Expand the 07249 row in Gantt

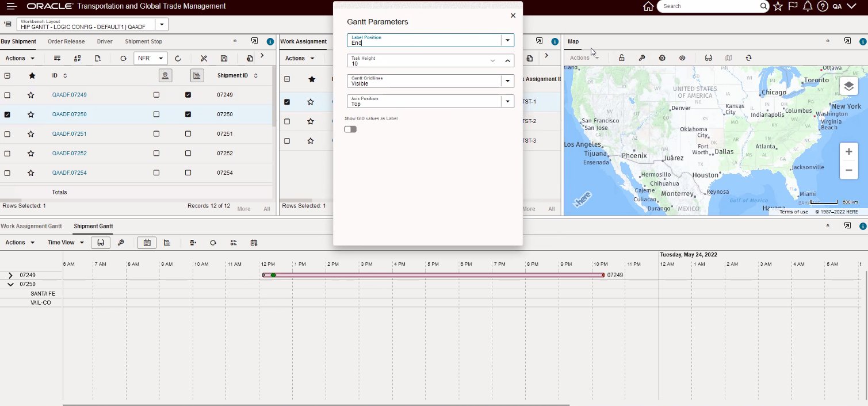[x=10, y=275]
